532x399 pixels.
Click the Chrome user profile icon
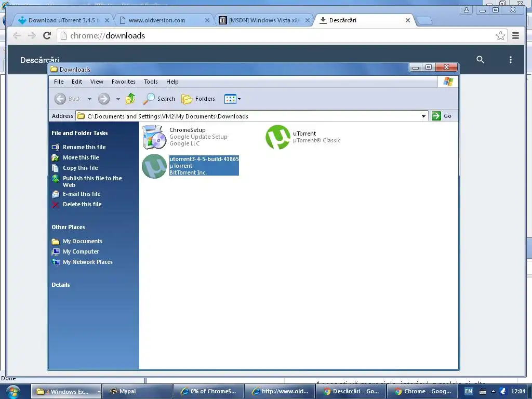pyautogui.click(x=467, y=10)
